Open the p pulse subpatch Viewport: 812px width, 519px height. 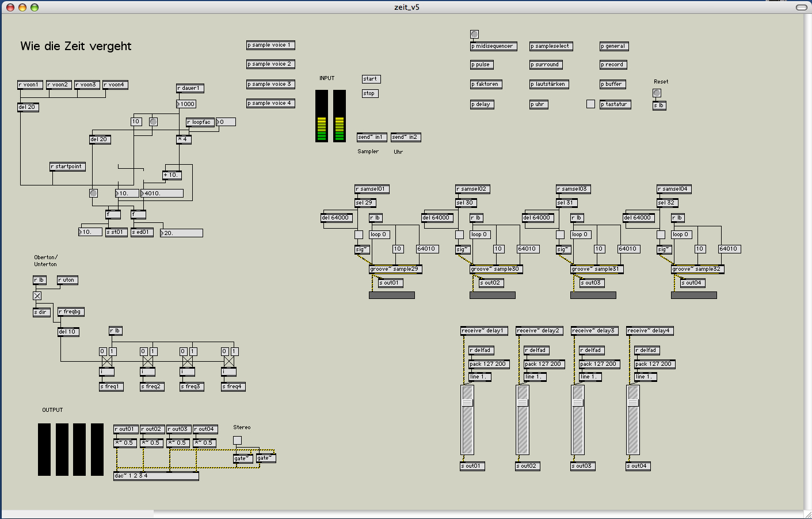click(482, 65)
